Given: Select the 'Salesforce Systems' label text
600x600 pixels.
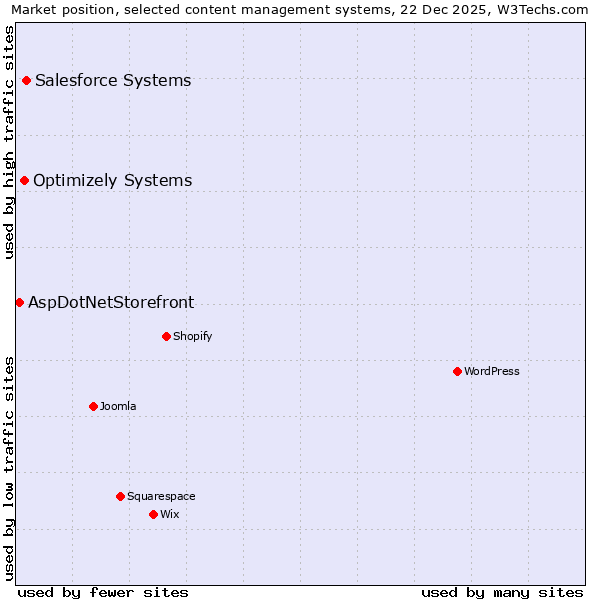Looking at the screenshot, I should (113, 81).
